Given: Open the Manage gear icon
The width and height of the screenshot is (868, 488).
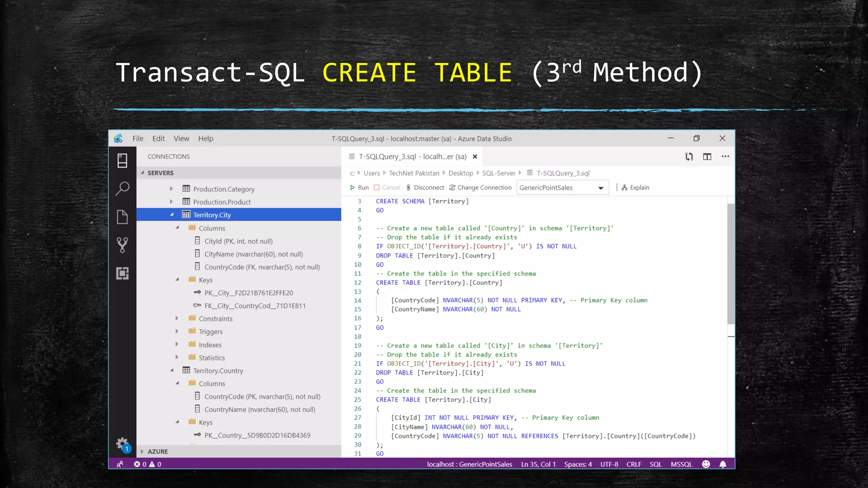Looking at the screenshot, I should click(122, 444).
